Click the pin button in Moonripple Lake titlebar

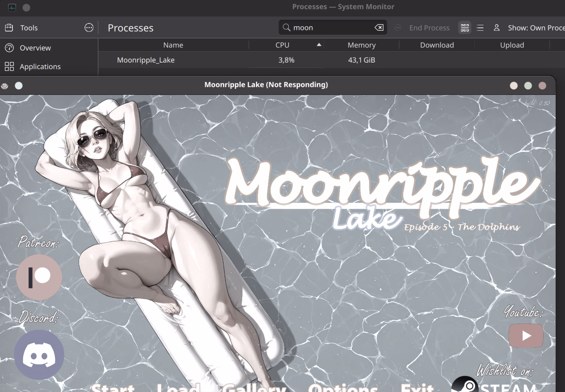[19, 86]
